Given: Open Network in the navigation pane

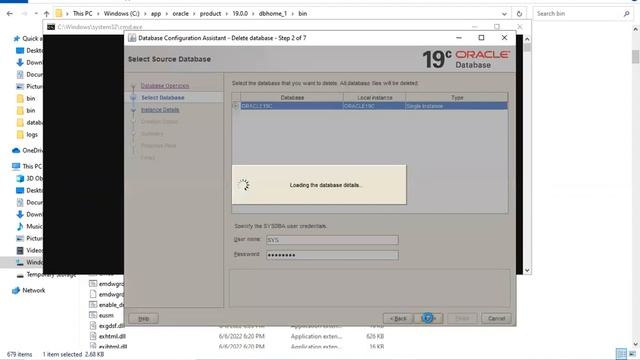Looking at the screenshot, I should (x=29, y=290).
